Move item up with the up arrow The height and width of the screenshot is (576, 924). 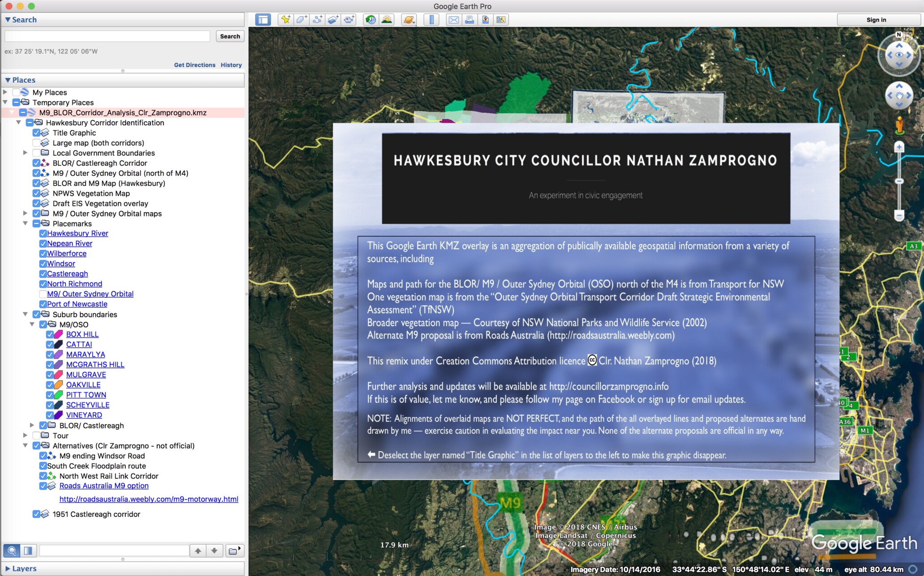pyautogui.click(x=198, y=550)
